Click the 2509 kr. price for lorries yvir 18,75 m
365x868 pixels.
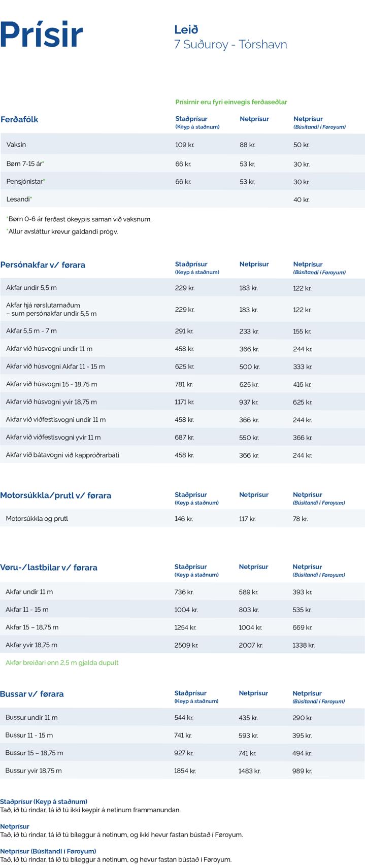[186, 645]
